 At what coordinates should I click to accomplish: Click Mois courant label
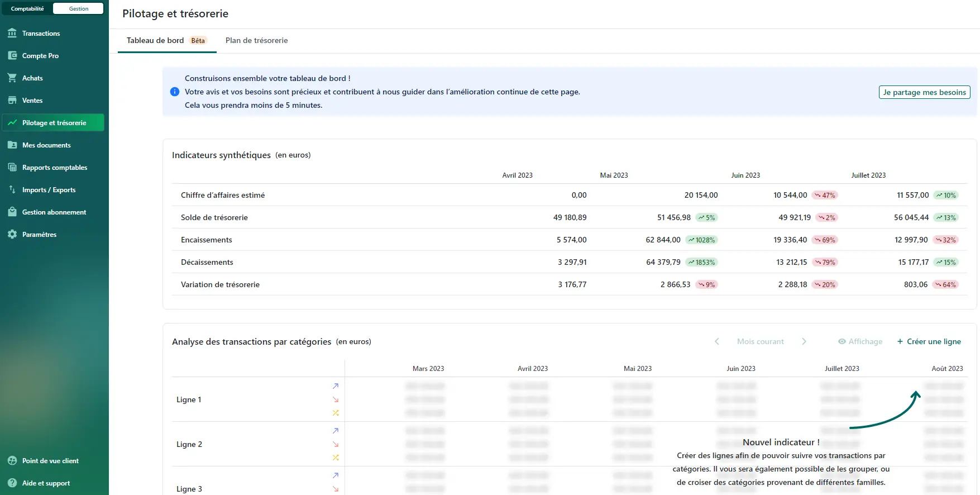pyautogui.click(x=761, y=341)
